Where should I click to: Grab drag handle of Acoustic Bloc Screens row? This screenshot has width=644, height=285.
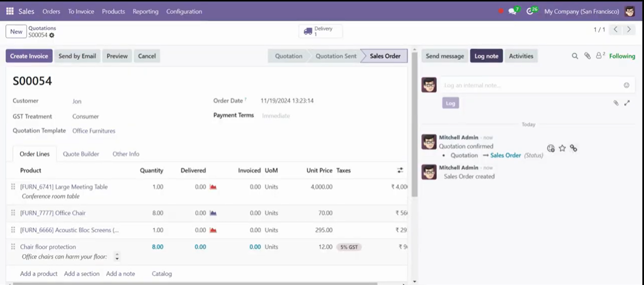coord(13,230)
